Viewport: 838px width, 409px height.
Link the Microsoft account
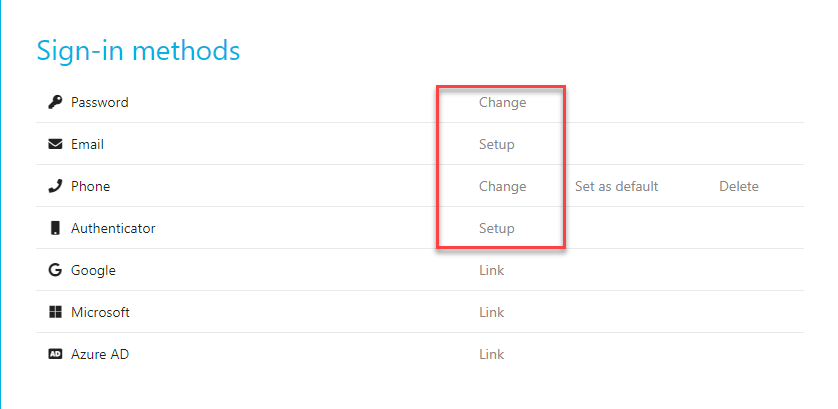point(491,312)
